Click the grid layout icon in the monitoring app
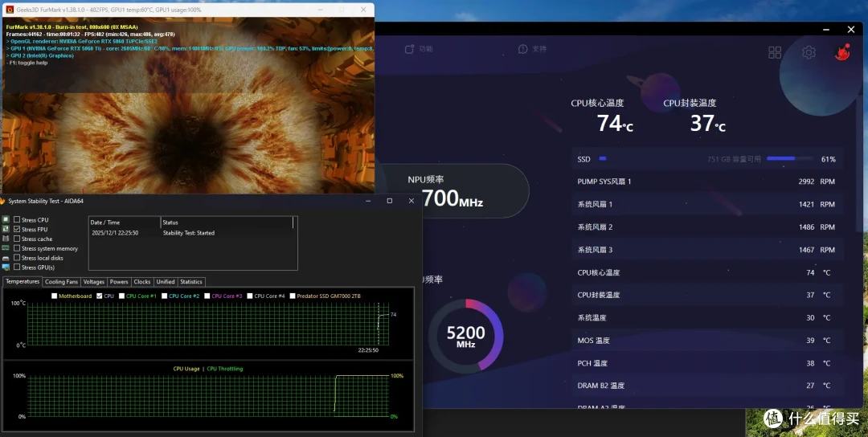 point(775,52)
